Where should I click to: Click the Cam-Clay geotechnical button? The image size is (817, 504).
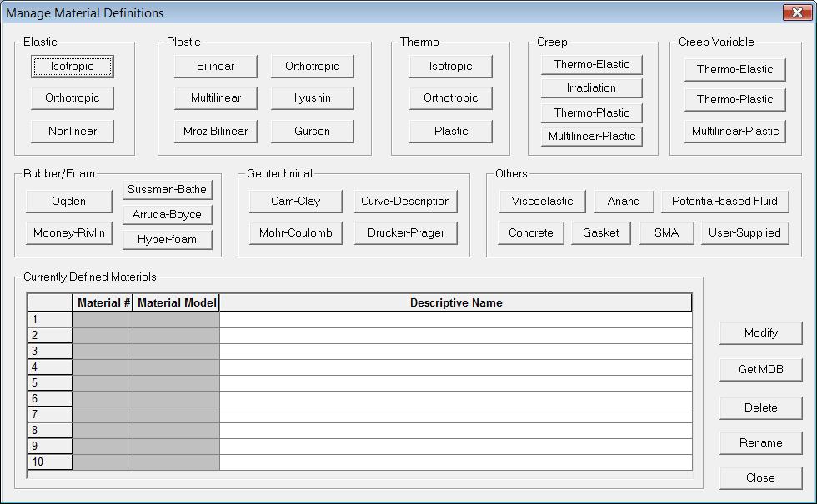click(x=295, y=202)
